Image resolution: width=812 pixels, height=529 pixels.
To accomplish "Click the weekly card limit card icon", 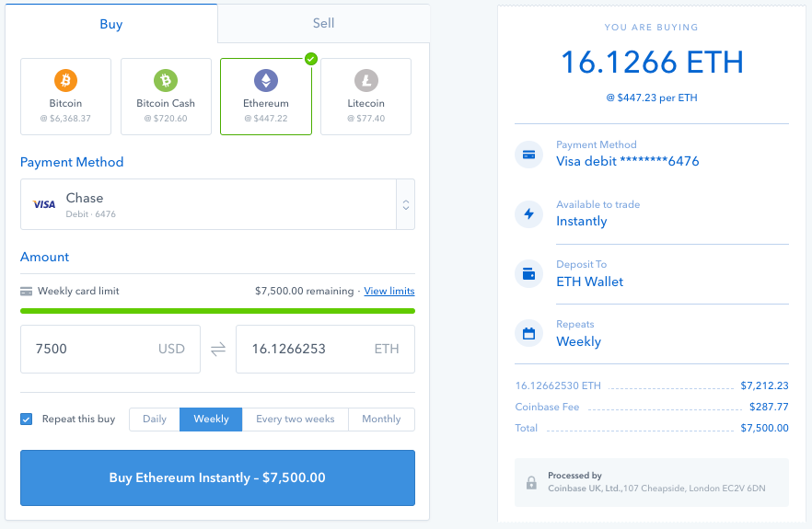I will pos(26,292).
